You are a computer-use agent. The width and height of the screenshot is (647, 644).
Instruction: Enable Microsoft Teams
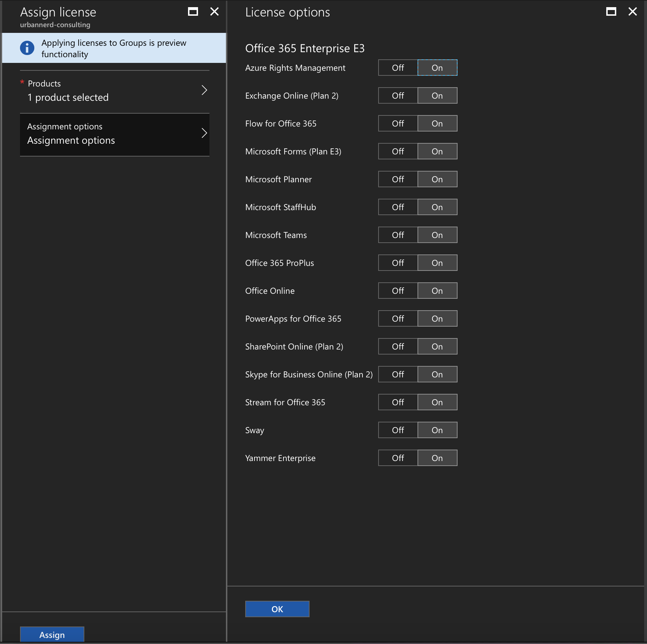coord(437,235)
